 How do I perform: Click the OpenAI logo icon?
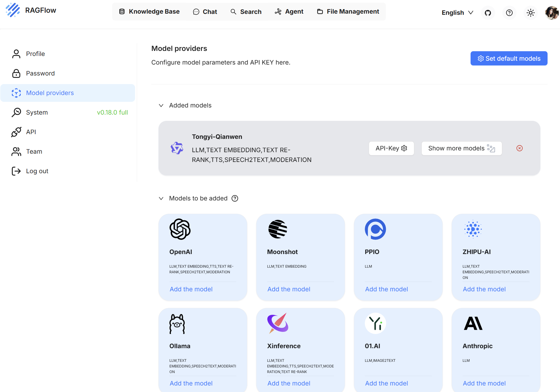tap(180, 229)
